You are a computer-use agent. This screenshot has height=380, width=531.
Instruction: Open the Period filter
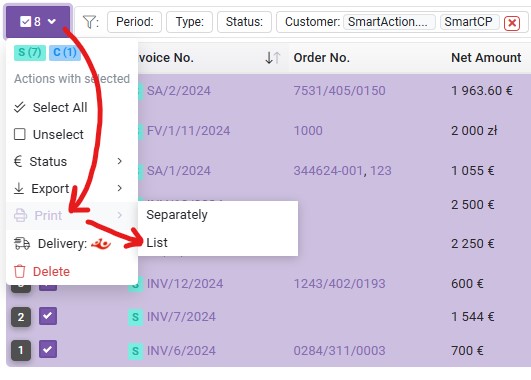(134, 22)
